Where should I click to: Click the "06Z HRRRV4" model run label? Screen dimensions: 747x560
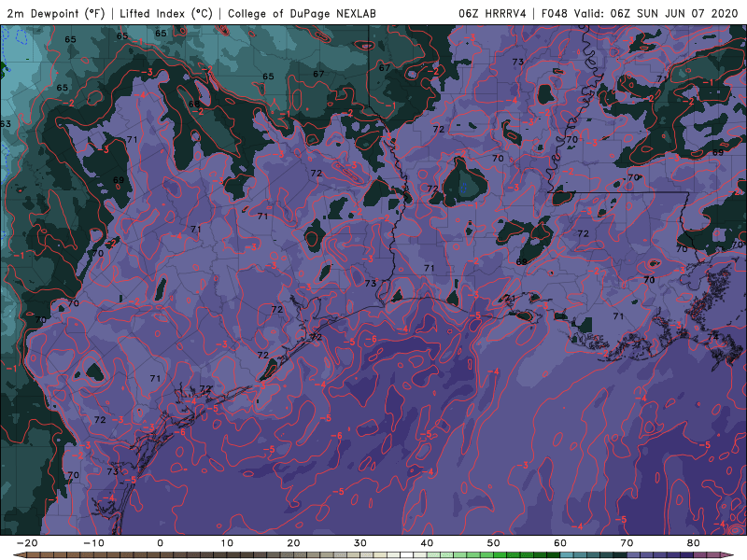click(x=493, y=13)
